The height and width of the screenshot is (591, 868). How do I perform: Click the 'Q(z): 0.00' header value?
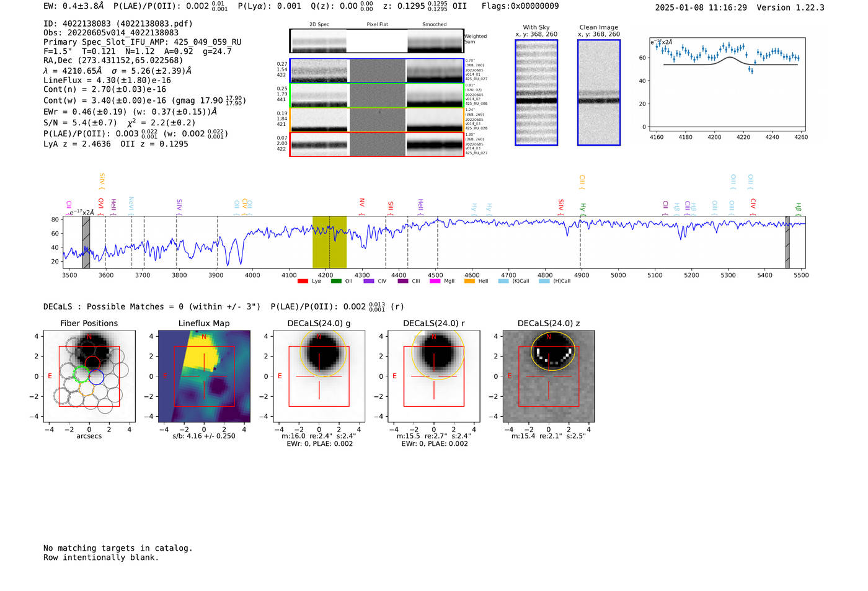[342, 6]
